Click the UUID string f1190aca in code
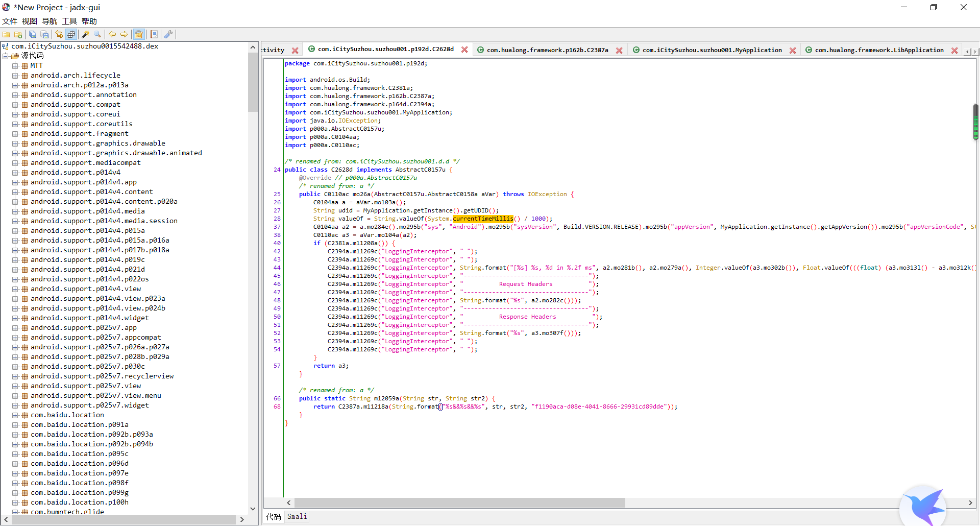 [x=600, y=407]
